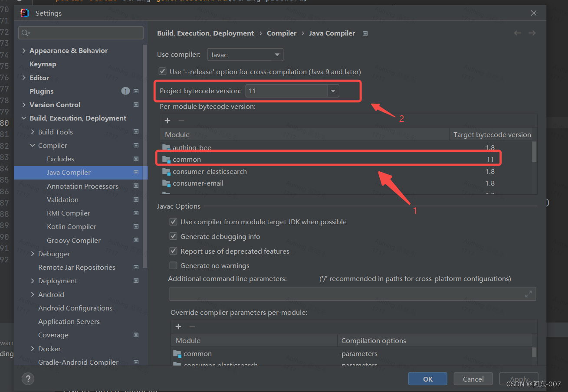Click the Per-module bytecode table scrollbar

pyautogui.click(x=534, y=152)
